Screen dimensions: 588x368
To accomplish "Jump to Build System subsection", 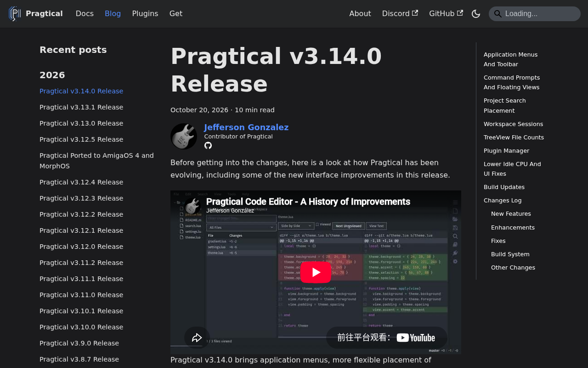I will coord(510,254).
